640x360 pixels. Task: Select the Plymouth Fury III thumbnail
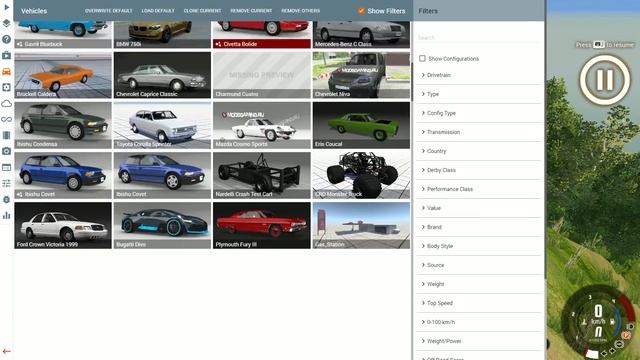pyautogui.click(x=262, y=225)
